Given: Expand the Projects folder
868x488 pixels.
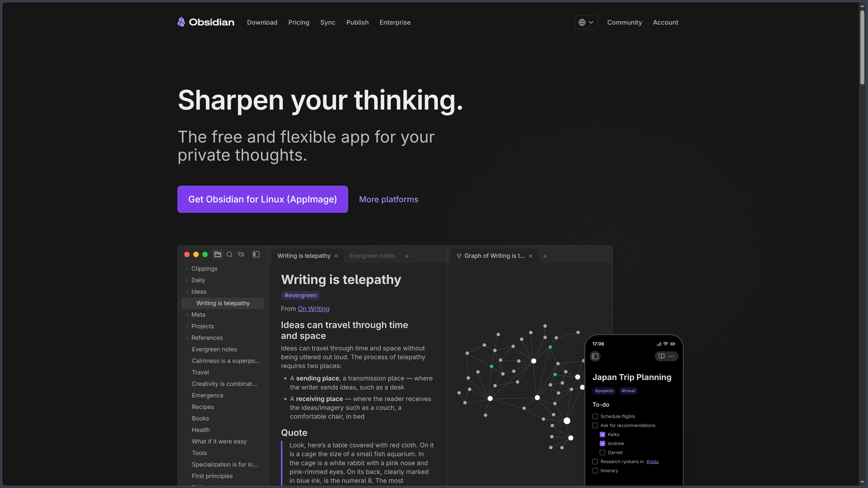Looking at the screenshot, I should (187, 326).
